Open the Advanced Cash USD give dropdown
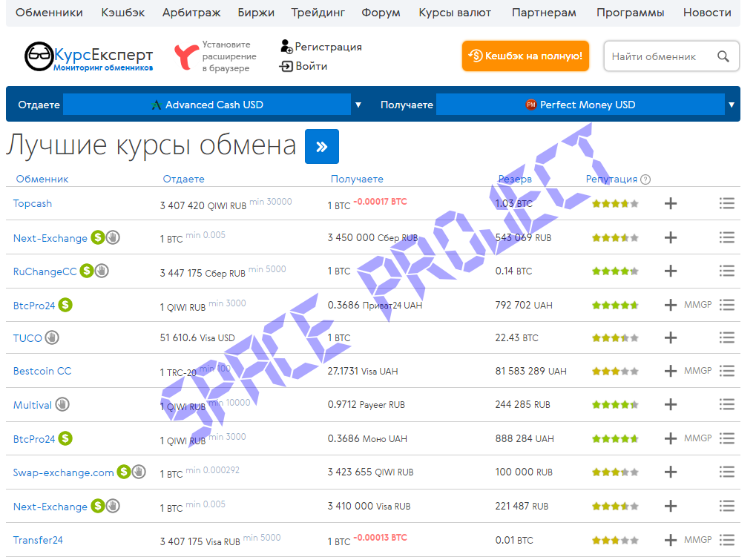 tap(207, 105)
